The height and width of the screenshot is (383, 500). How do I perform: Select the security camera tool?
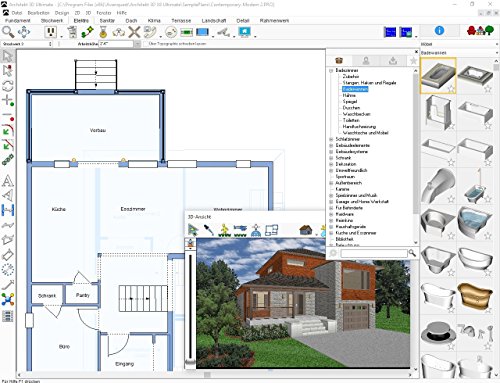click(x=224, y=32)
